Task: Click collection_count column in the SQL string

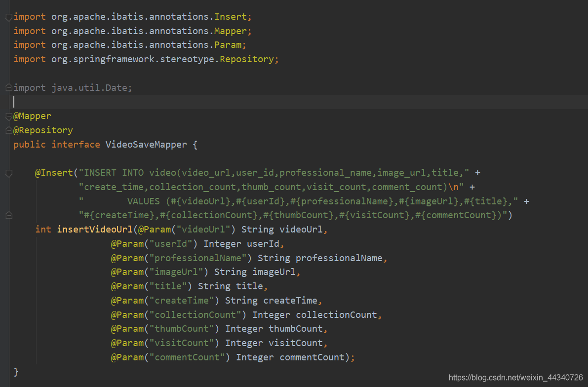Action: point(193,187)
